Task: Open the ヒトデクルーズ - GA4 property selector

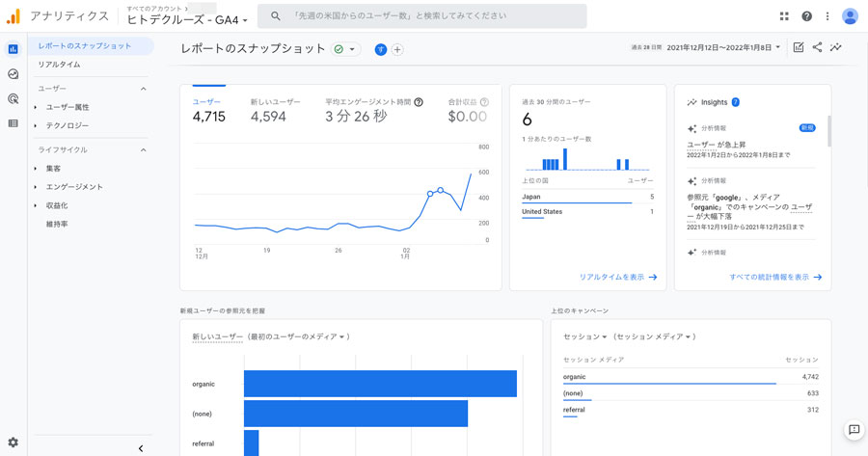Action: (187, 20)
